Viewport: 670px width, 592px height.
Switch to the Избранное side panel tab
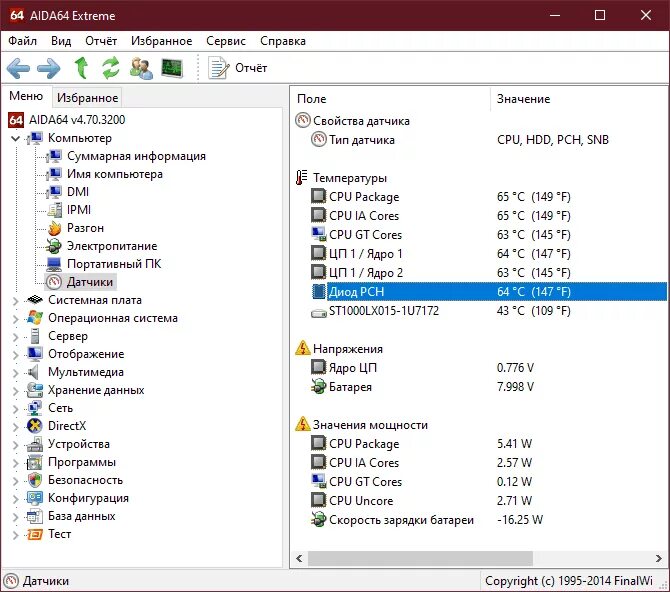pyautogui.click(x=88, y=98)
